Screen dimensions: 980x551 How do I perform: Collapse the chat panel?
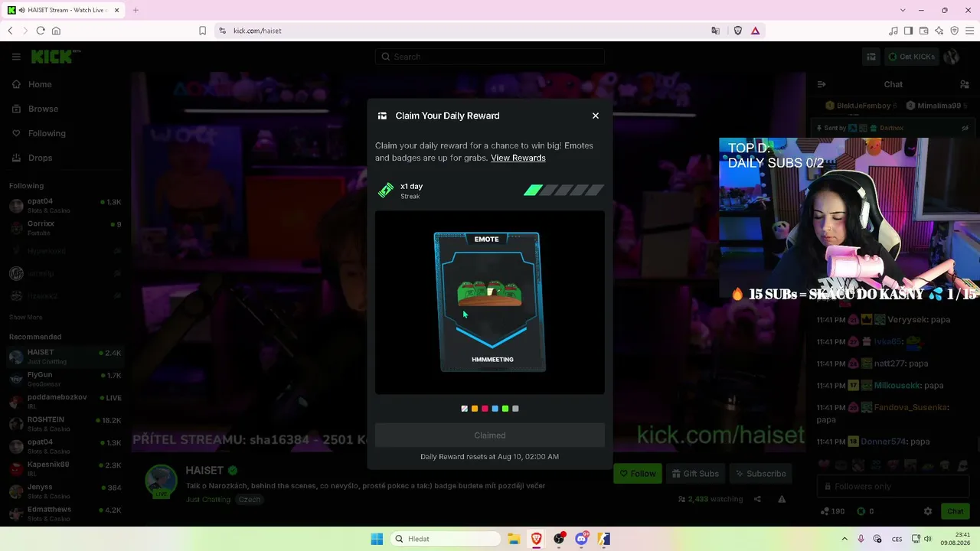tap(821, 84)
